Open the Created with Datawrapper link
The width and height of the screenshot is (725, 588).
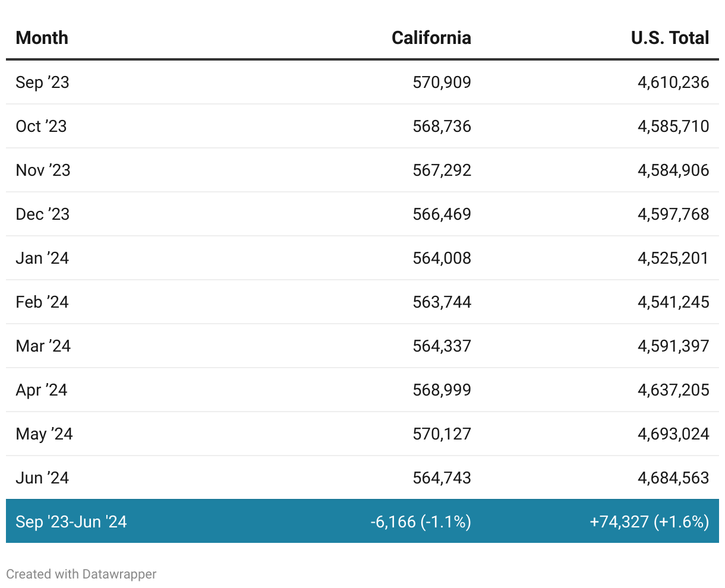click(81, 574)
